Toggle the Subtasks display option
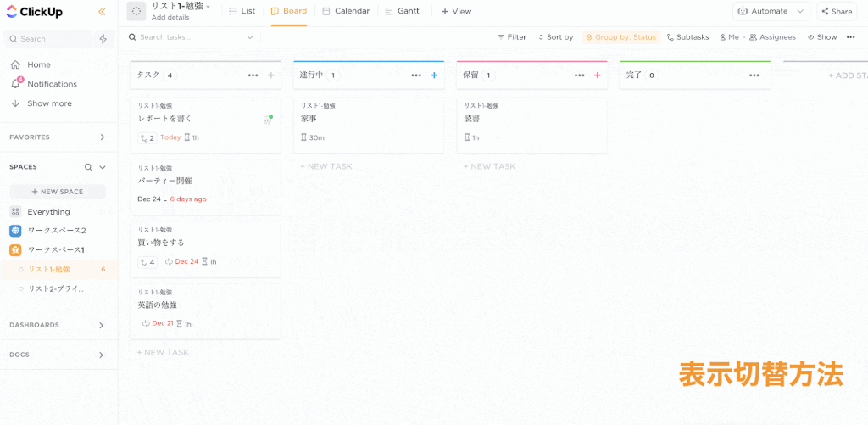Image resolution: width=868 pixels, height=425 pixels. [689, 37]
